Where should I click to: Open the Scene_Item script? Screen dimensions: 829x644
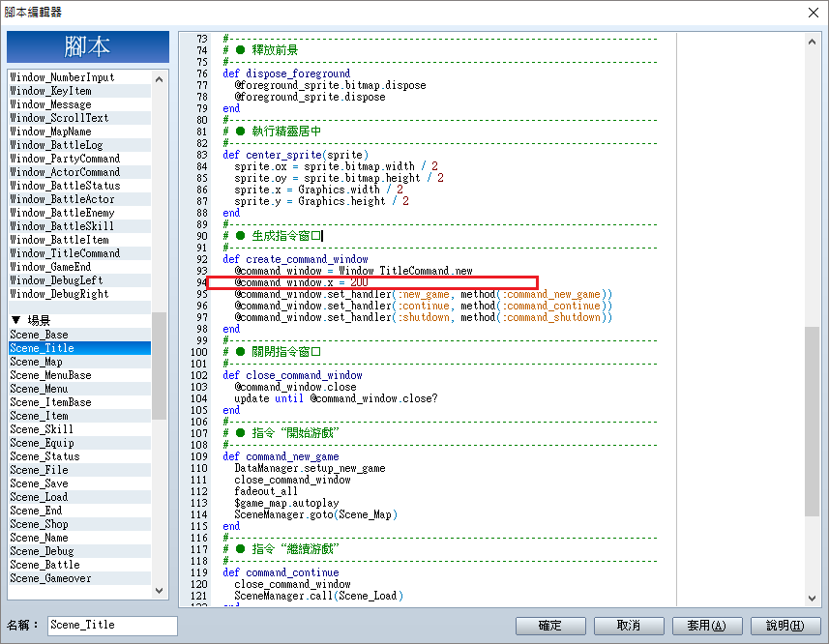click(x=80, y=416)
